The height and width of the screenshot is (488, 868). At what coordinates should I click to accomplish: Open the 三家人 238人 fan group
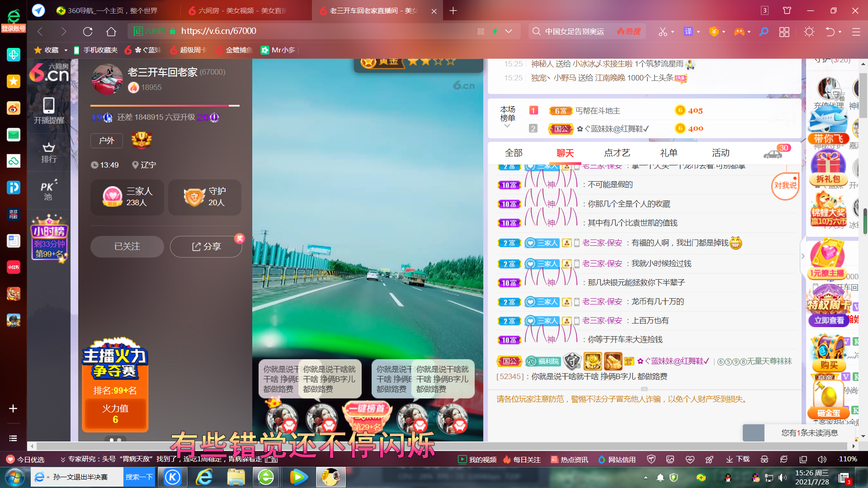tap(127, 197)
